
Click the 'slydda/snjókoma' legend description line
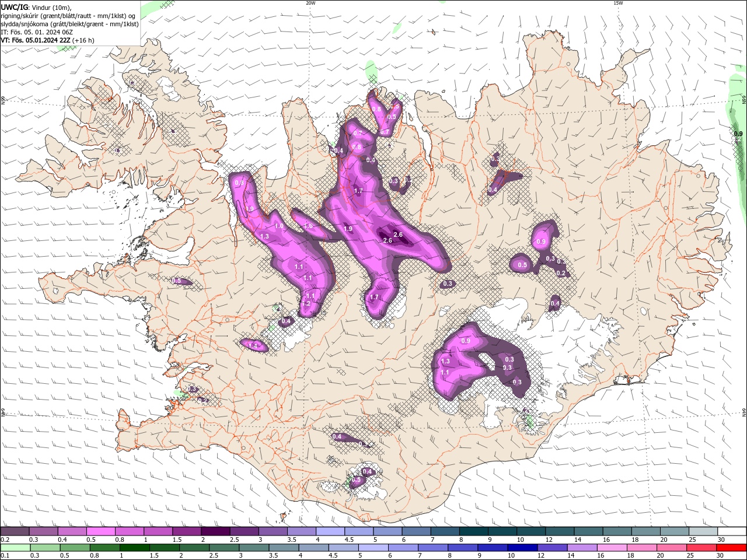[70, 24]
